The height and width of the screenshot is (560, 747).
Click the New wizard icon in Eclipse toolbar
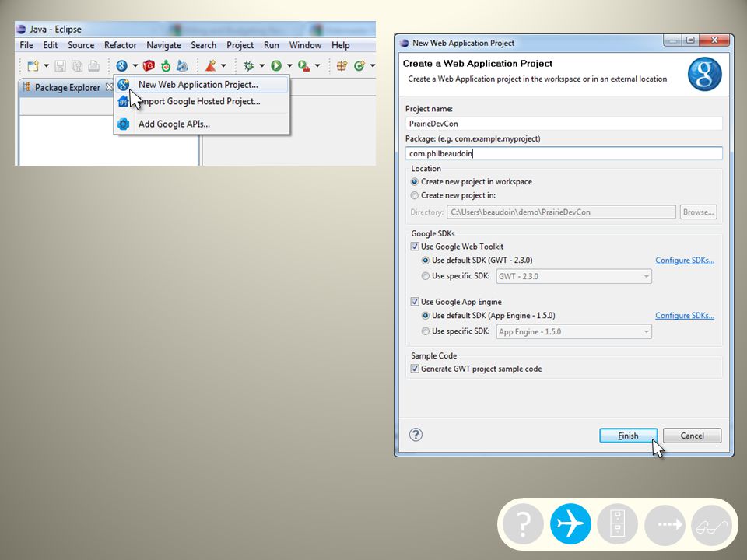33,65
